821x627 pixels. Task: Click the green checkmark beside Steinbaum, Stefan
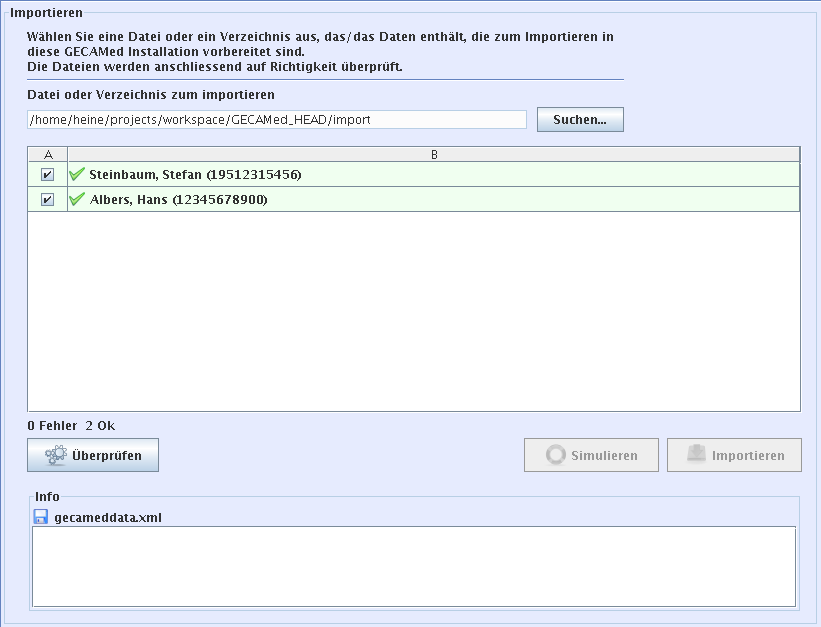(77, 175)
